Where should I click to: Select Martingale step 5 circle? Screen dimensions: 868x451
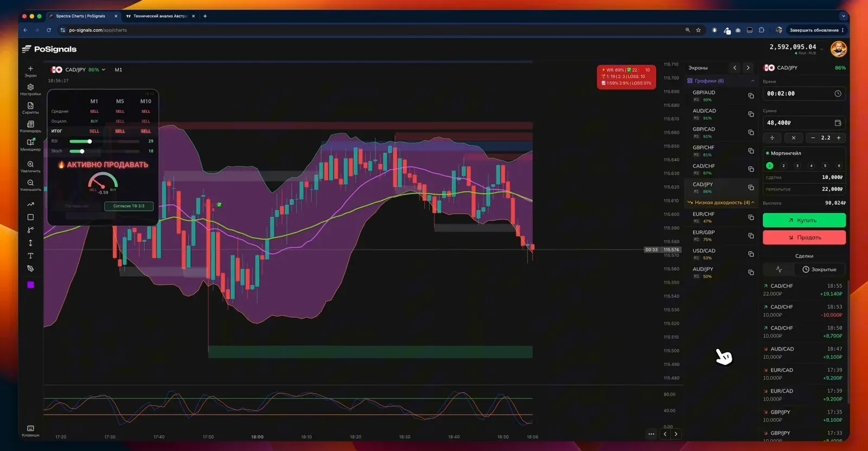coord(825,166)
